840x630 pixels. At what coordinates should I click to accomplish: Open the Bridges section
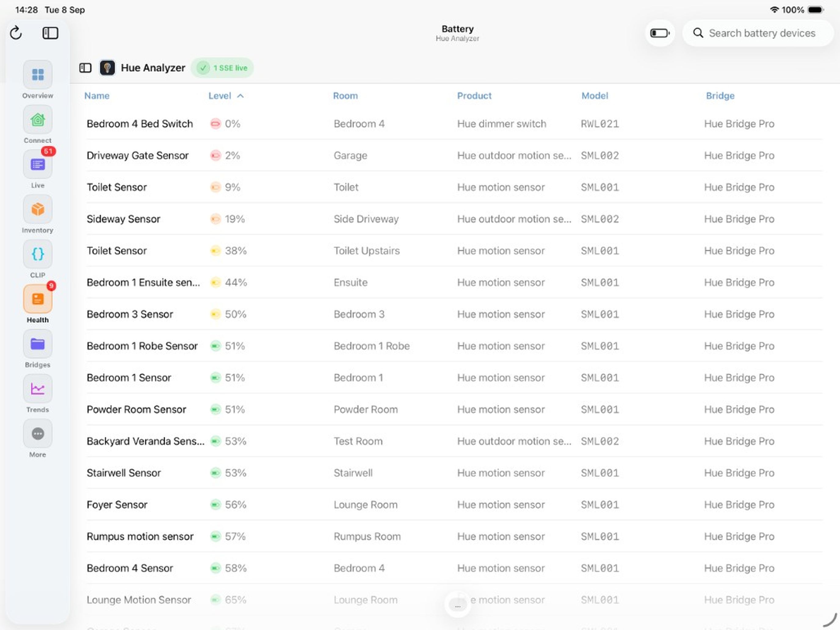point(38,349)
